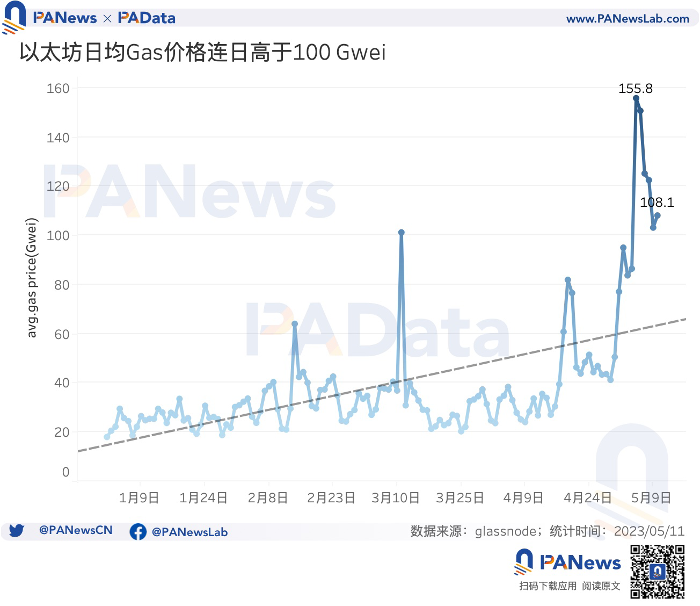Click the 155.8 peak data point

tap(636, 98)
